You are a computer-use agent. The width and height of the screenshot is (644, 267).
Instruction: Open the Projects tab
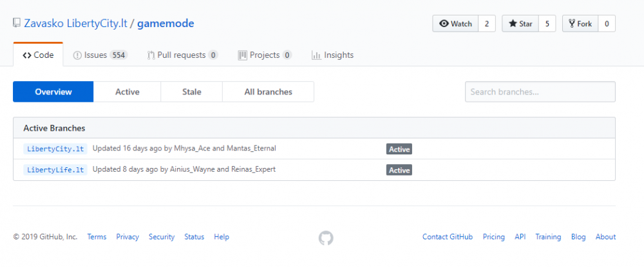265,55
